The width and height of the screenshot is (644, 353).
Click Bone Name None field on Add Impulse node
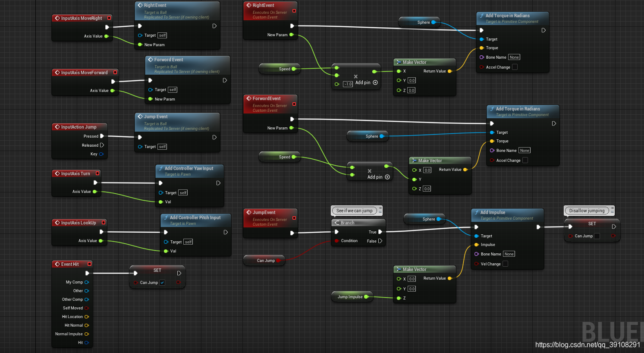509,254
